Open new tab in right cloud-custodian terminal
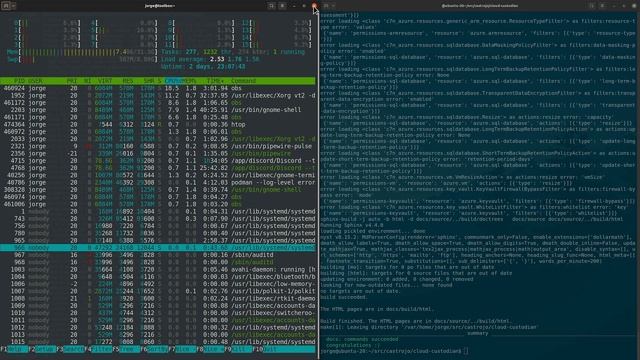Viewport: 640px width, 360px height. pyautogui.click(x=326, y=6)
